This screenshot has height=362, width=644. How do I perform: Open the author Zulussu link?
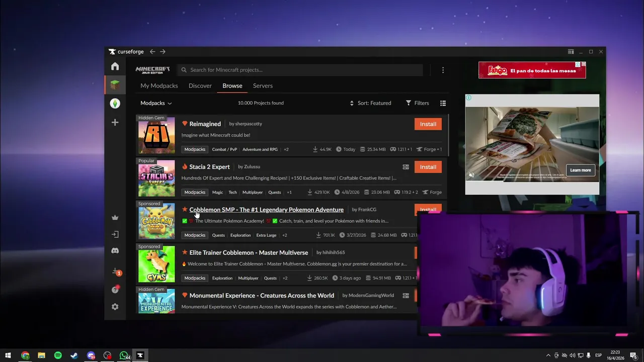[x=252, y=167]
